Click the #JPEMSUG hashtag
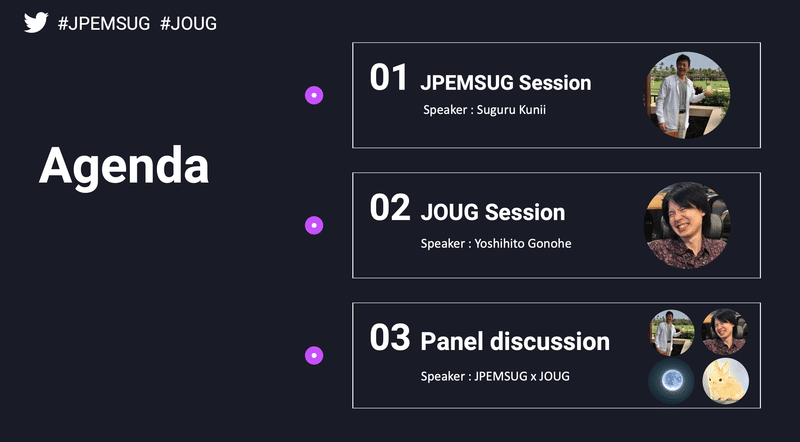 (x=104, y=23)
